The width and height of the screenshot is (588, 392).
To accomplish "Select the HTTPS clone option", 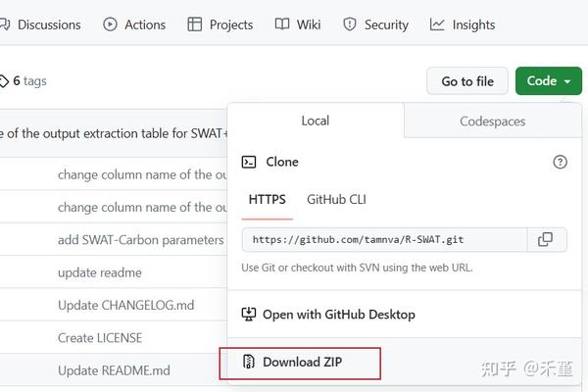I will click(x=267, y=199).
